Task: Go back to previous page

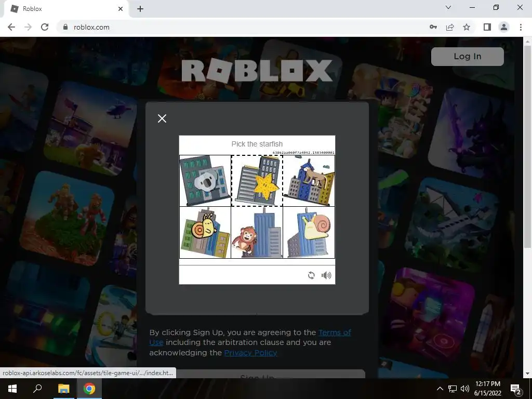Action: pos(11,27)
